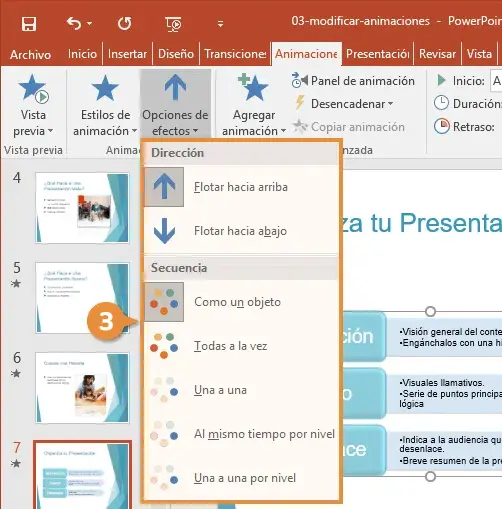Click animation star beside slide 6
The width and height of the screenshot is (502, 509).
click(16, 373)
